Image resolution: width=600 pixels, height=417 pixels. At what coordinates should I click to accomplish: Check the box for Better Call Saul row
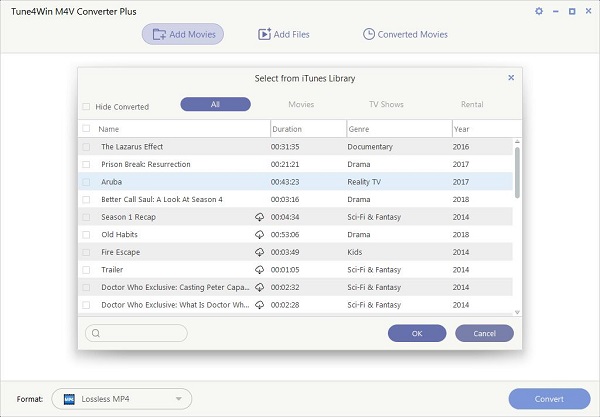tap(86, 199)
